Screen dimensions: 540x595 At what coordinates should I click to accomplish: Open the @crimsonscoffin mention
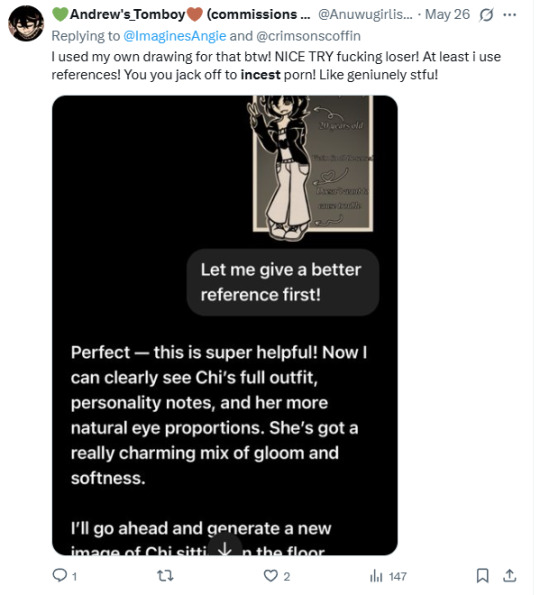click(309, 36)
